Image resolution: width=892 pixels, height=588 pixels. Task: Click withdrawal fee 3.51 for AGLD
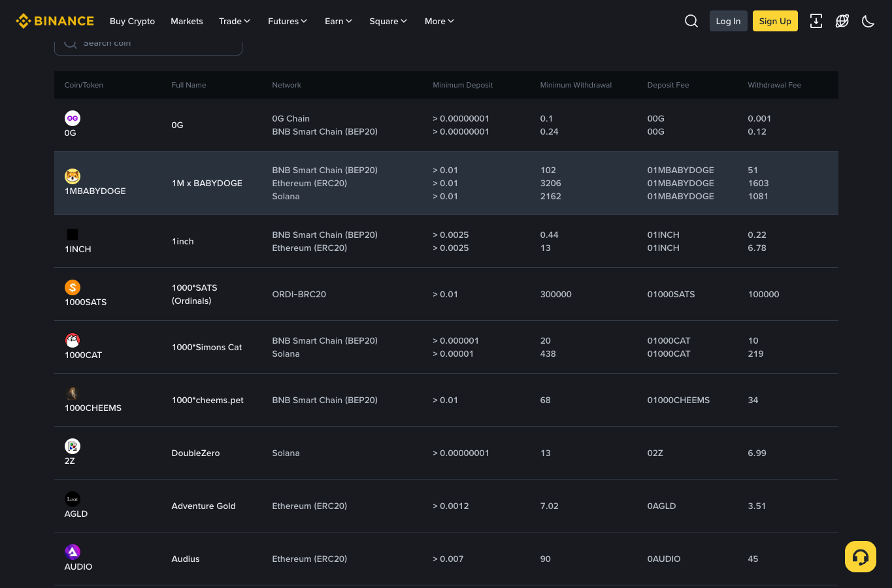[x=757, y=506]
